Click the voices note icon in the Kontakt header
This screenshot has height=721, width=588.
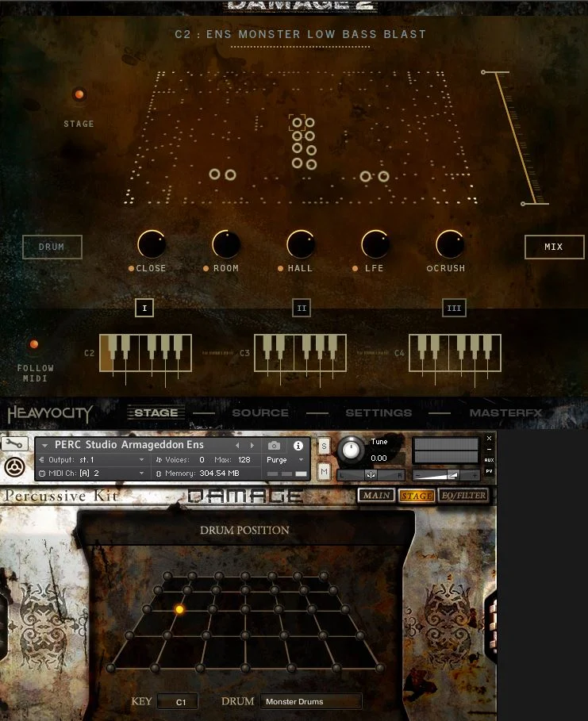pos(159,460)
